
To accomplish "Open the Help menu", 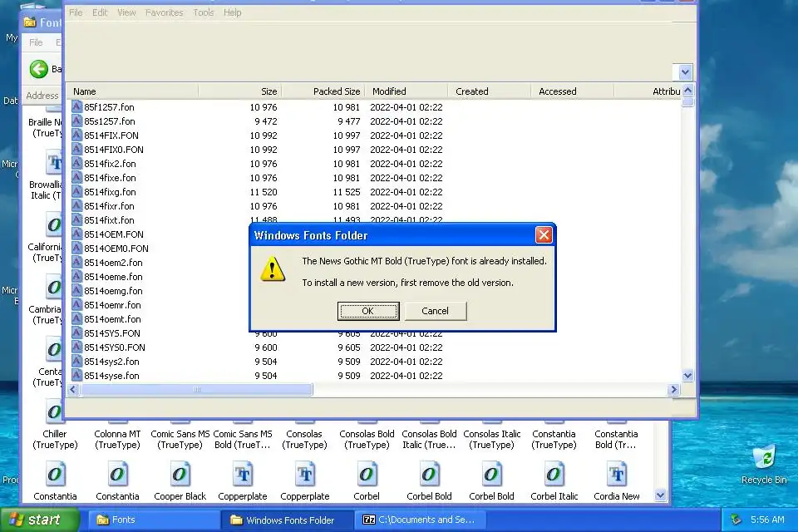I will coord(232,12).
